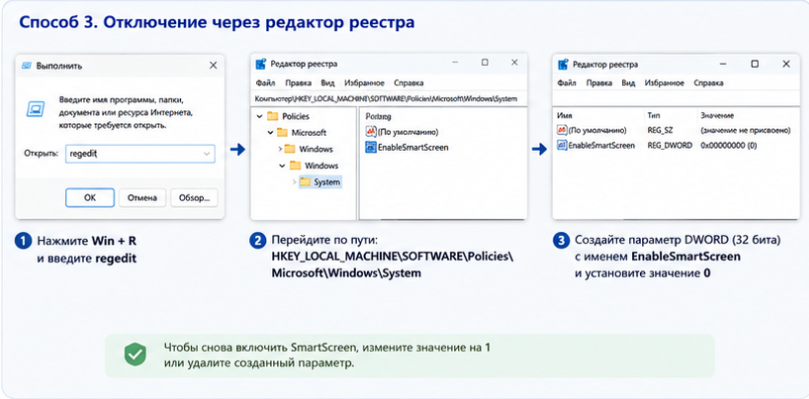The width and height of the screenshot is (809, 399).
Task: Open Избранное menu in middle registry editor
Action: coord(364,83)
